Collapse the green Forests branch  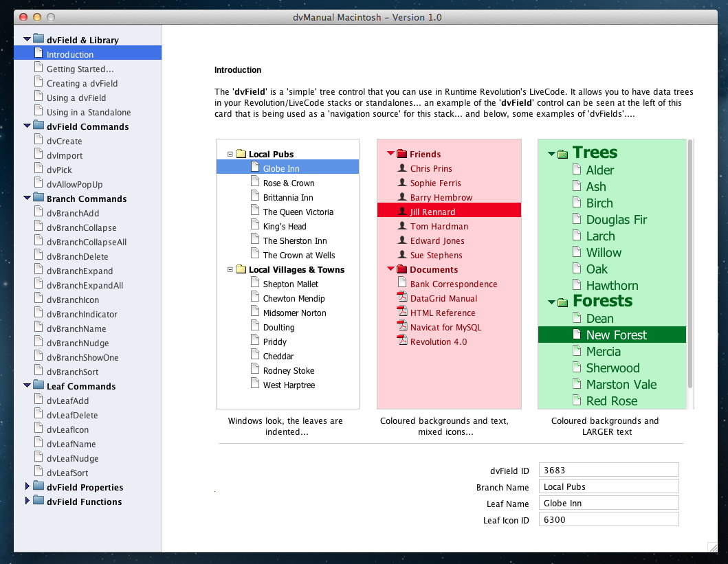point(551,302)
